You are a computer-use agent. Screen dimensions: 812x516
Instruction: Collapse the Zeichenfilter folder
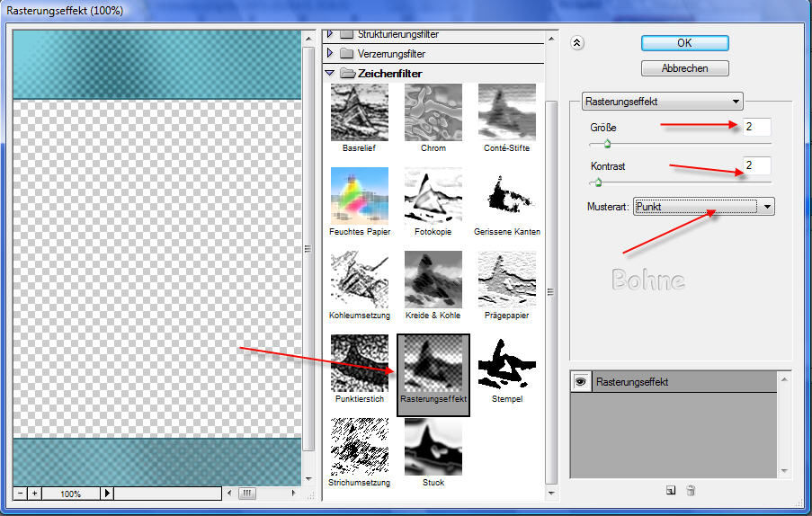pos(330,73)
